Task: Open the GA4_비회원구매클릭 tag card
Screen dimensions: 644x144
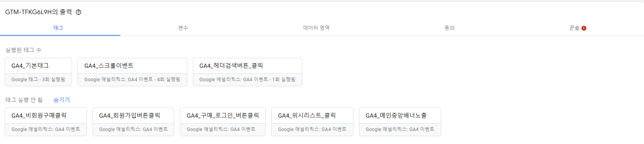Action: (x=46, y=122)
